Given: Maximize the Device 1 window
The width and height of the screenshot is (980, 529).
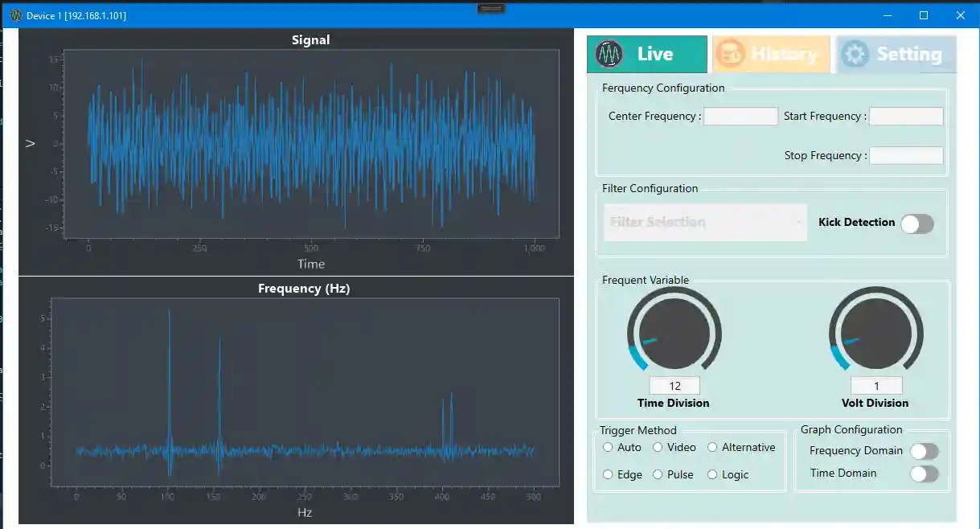Looking at the screenshot, I should click(924, 15).
